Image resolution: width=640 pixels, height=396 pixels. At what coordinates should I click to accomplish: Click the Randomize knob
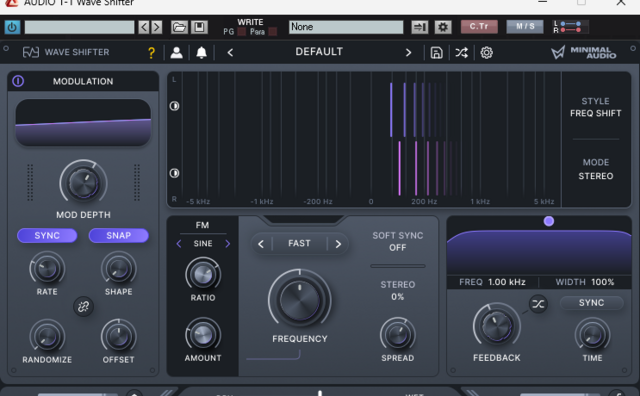point(47,337)
